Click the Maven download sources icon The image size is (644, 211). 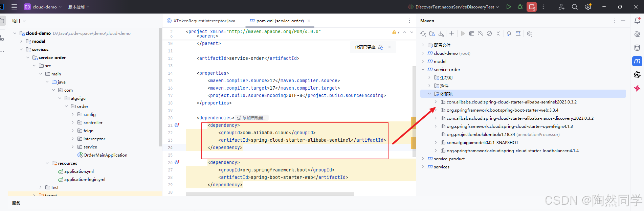click(441, 33)
